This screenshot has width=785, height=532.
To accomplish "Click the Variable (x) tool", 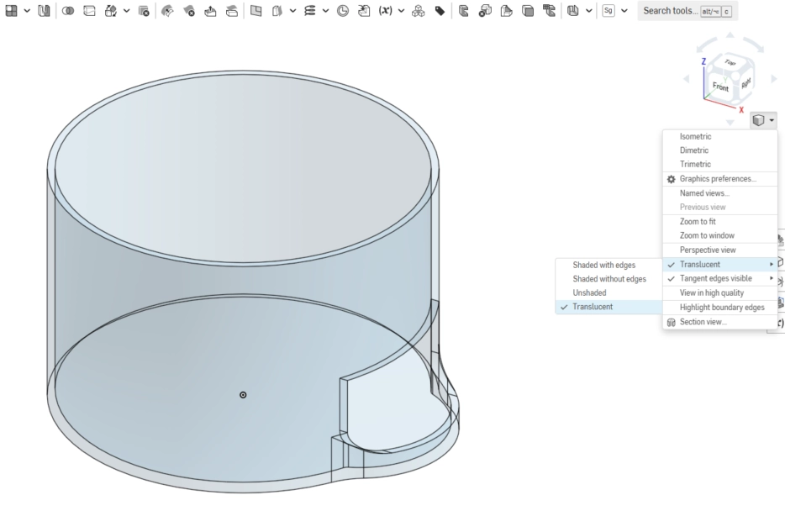I will (x=385, y=11).
